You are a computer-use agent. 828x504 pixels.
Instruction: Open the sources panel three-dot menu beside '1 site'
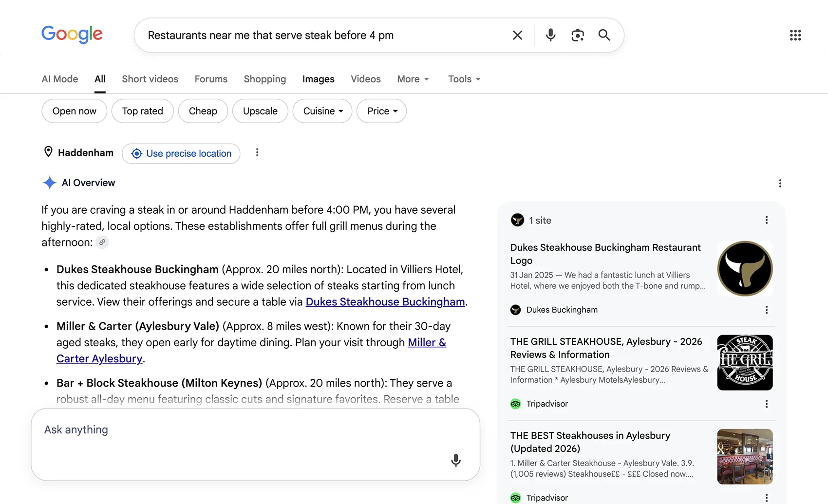tap(767, 220)
